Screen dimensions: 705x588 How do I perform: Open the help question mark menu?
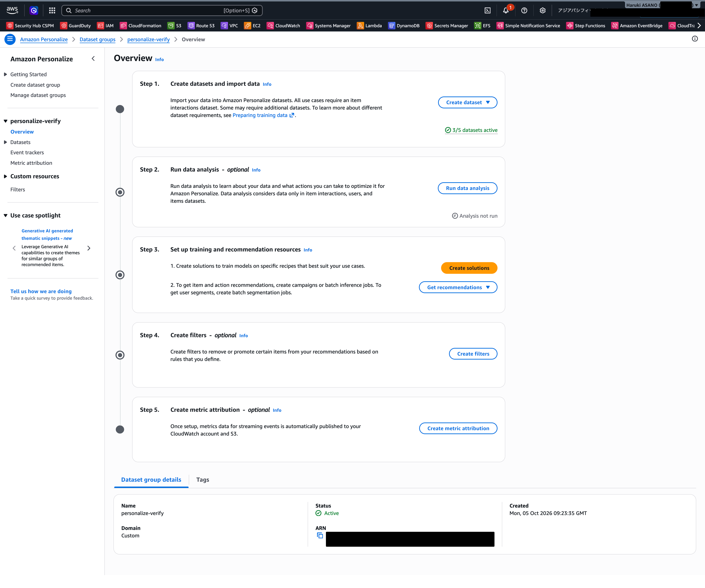[x=524, y=10]
